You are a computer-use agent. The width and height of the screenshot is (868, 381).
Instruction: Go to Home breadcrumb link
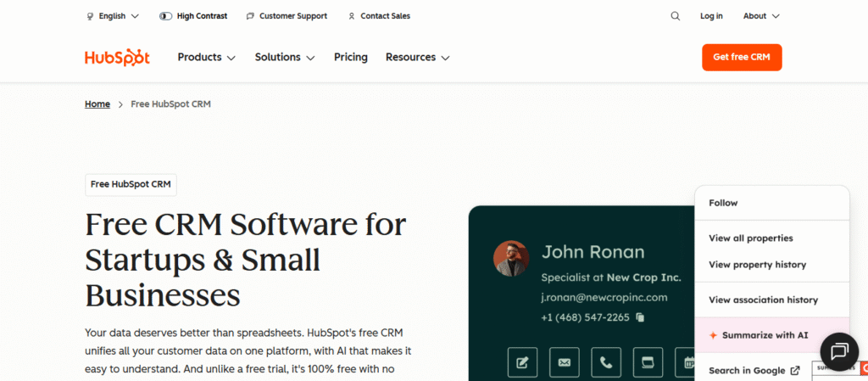97,104
